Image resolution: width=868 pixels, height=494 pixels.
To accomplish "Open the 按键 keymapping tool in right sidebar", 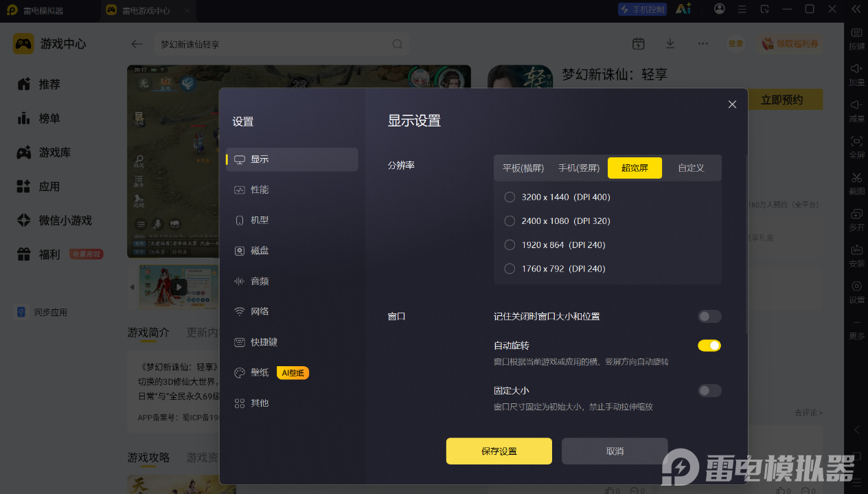I will pos(856,39).
